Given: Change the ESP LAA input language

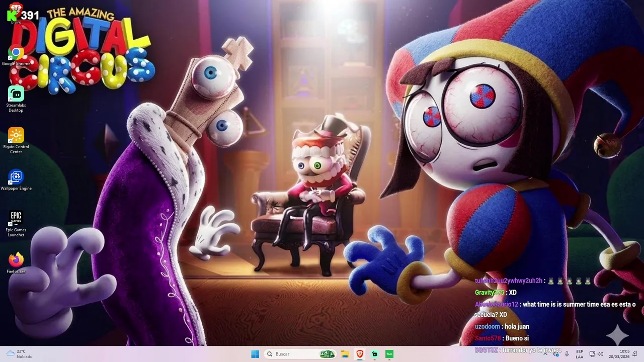Looking at the screenshot, I should 580,354.
